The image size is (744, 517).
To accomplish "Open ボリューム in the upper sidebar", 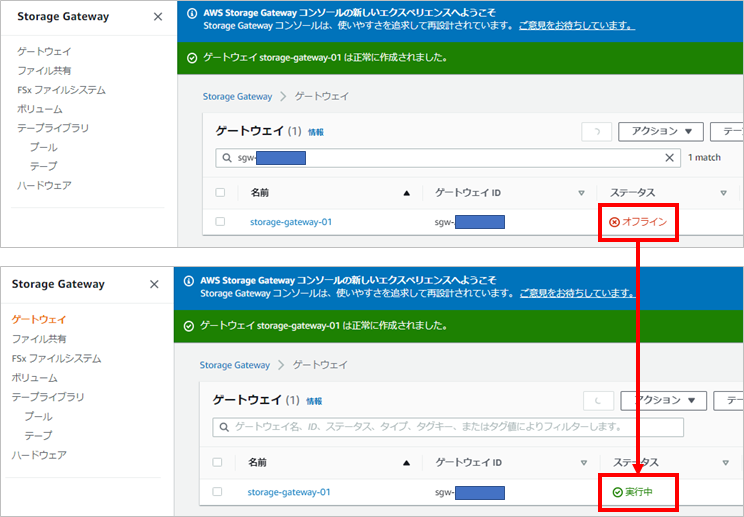I will [40, 109].
